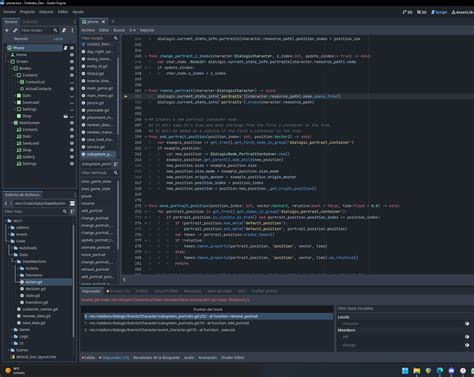Inspect the 'character' local variable object icon
The width and height of the screenshot is (474, 377).
tap(467, 324)
